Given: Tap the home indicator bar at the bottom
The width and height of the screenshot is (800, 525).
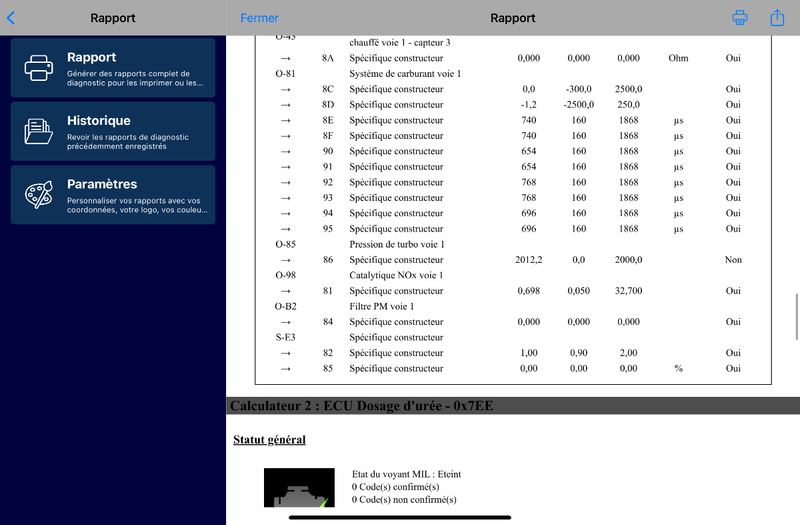Looking at the screenshot, I should pos(400,517).
